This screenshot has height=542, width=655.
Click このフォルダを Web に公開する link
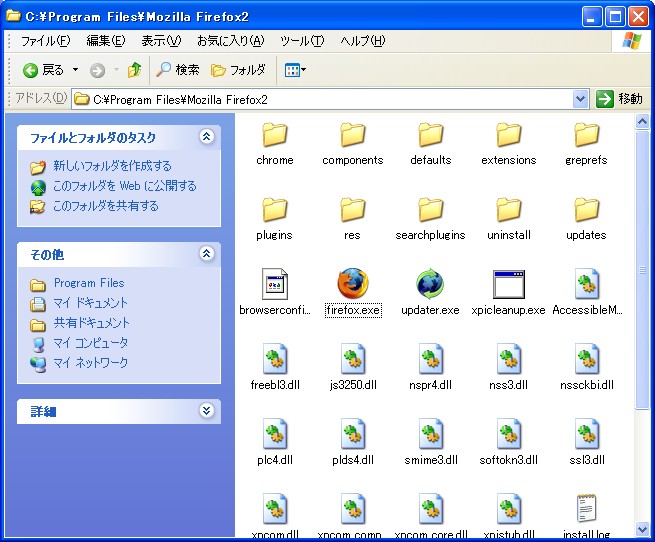tap(125, 186)
